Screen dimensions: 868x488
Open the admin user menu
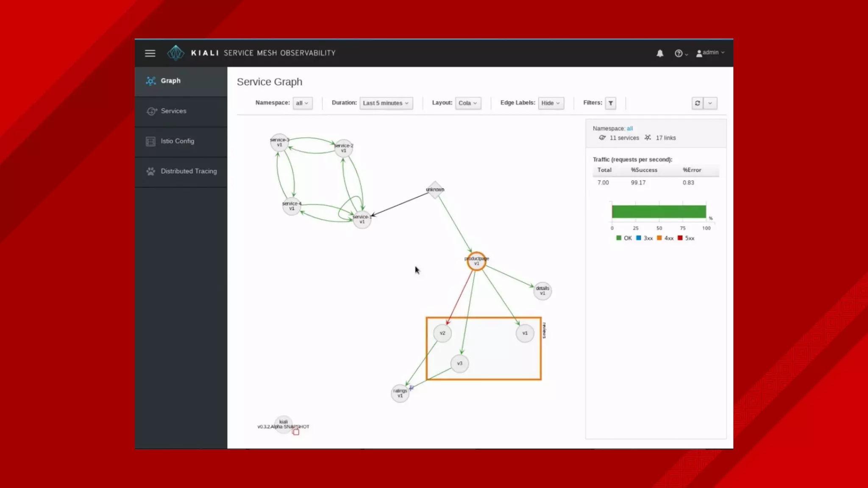click(x=710, y=53)
